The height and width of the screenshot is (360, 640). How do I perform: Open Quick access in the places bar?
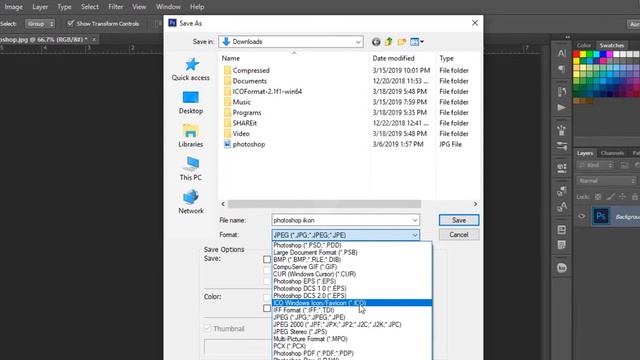click(x=191, y=69)
